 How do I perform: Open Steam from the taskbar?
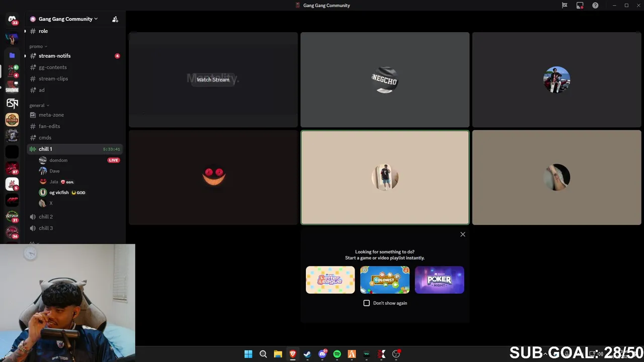tap(307, 354)
